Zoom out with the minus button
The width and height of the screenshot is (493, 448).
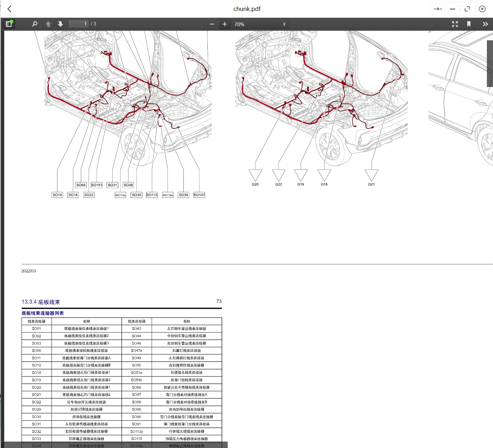pos(212,24)
